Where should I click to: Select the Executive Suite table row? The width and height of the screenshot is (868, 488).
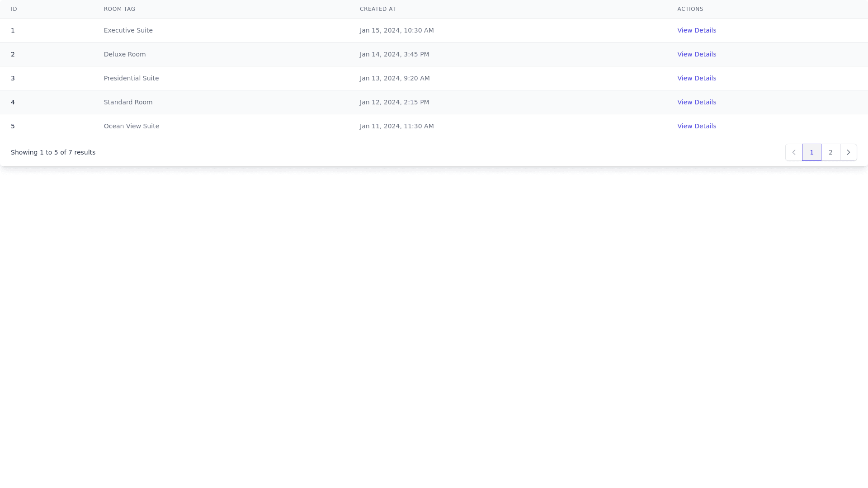click(316, 30)
